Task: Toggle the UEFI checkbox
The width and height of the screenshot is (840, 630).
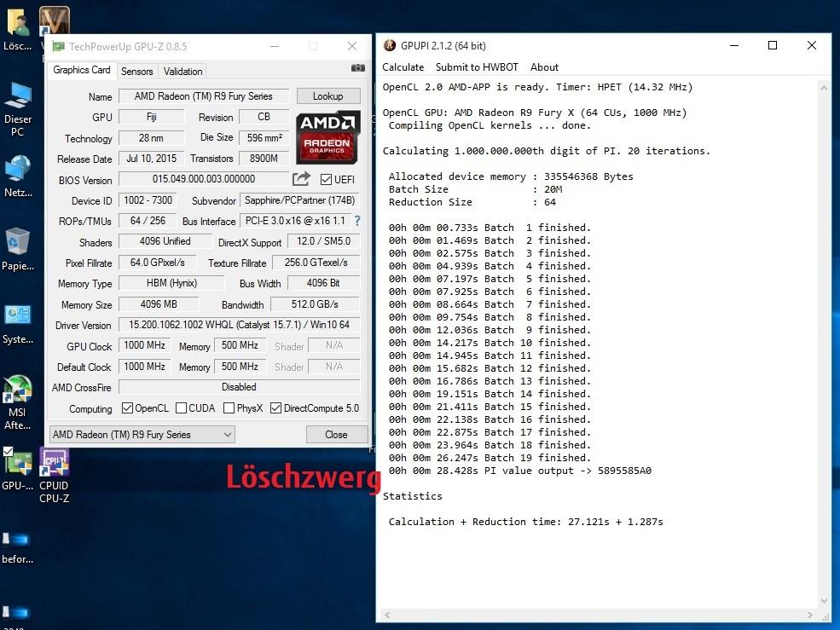Action: pyautogui.click(x=326, y=180)
